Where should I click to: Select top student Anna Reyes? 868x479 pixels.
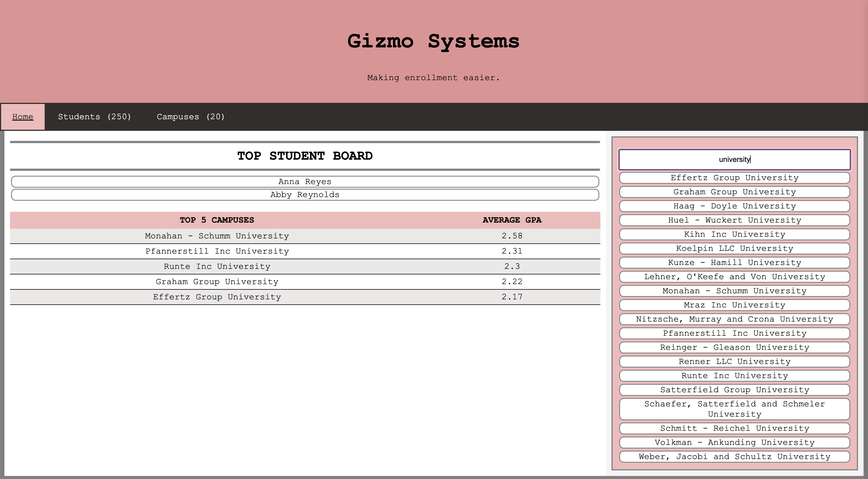(x=304, y=182)
